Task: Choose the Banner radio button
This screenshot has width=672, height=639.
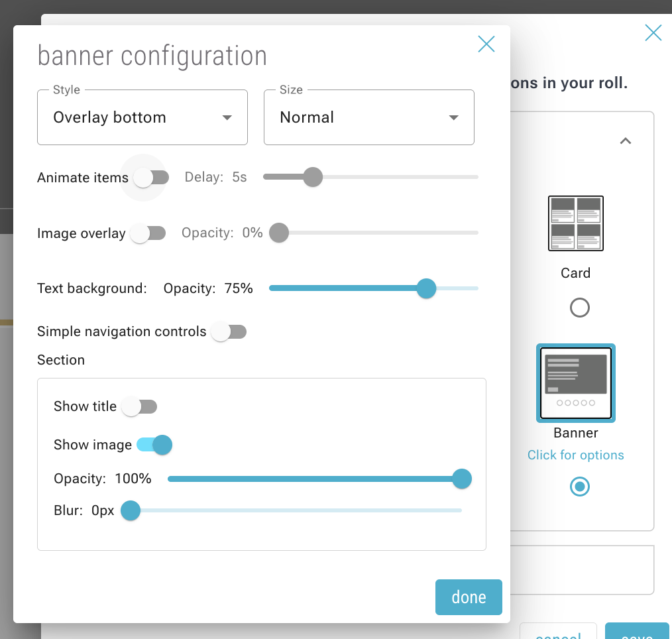Action: pyautogui.click(x=579, y=487)
